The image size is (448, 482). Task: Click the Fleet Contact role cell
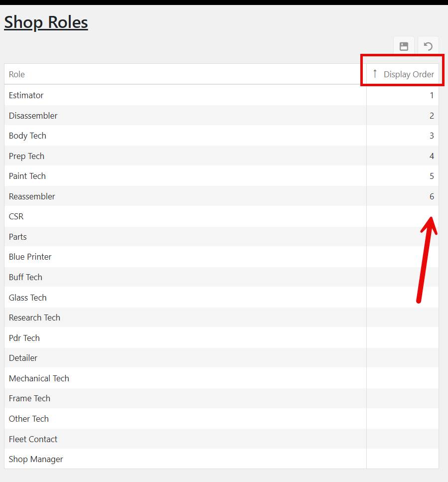point(33,439)
